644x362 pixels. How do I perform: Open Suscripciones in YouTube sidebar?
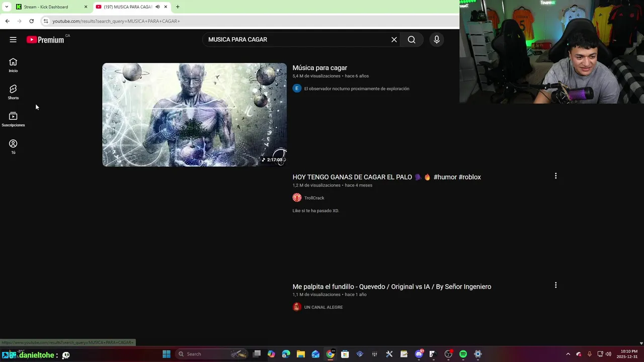click(13, 119)
